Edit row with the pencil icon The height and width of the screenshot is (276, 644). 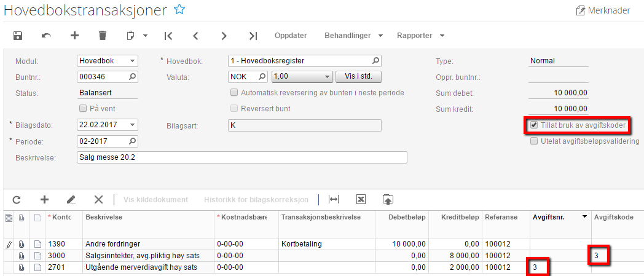click(x=71, y=200)
